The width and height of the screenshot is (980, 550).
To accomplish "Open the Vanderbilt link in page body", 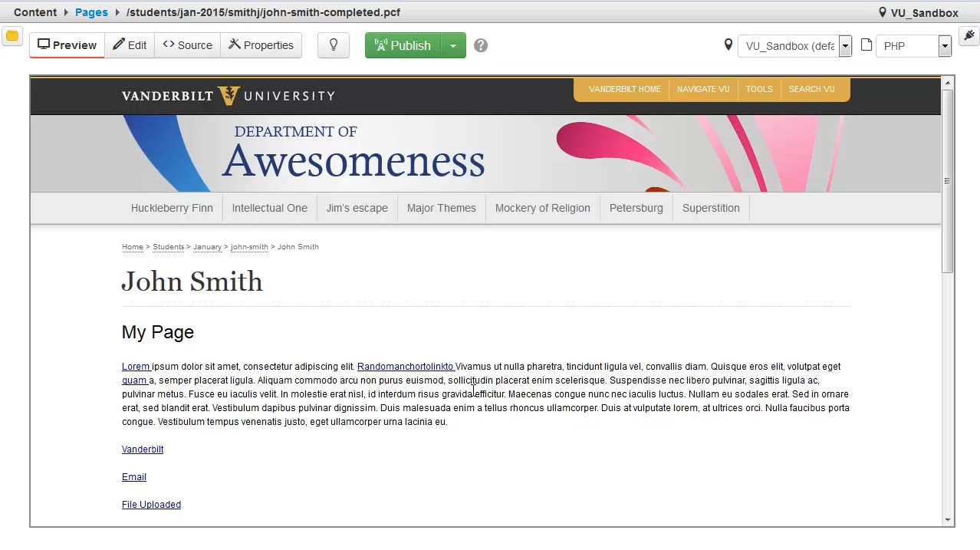I will 143,450.
